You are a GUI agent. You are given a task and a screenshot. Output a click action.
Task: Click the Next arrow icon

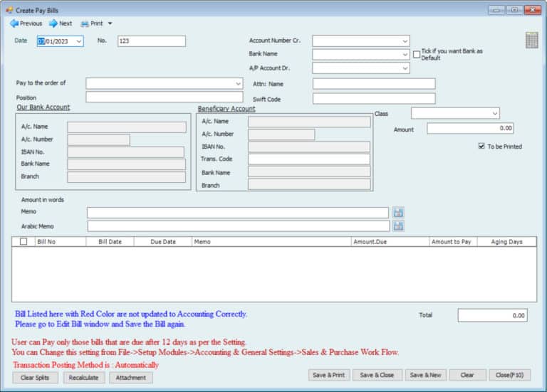click(53, 23)
